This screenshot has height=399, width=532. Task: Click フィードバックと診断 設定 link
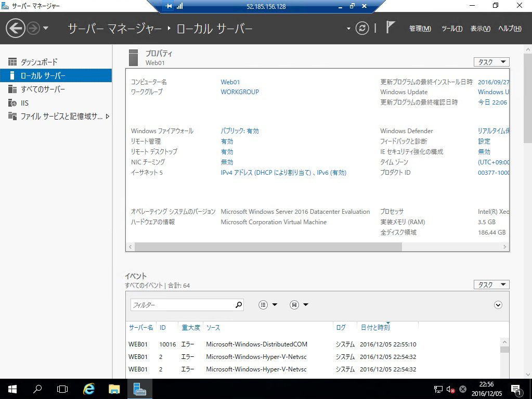(x=484, y=141)
